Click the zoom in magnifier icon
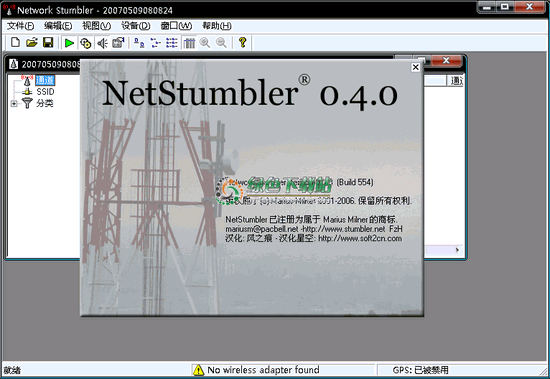This screenshot has width=550, height=379. click(x=205, y=43)
